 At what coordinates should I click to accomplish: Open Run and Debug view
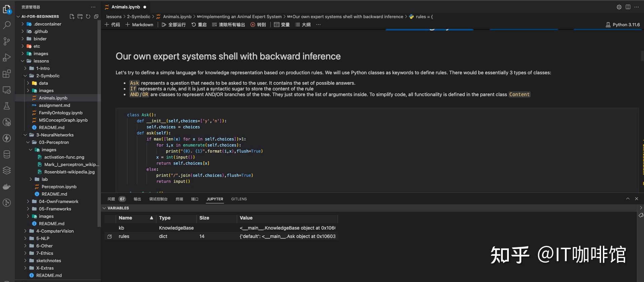pyautogui.click(x=7, y=57)
